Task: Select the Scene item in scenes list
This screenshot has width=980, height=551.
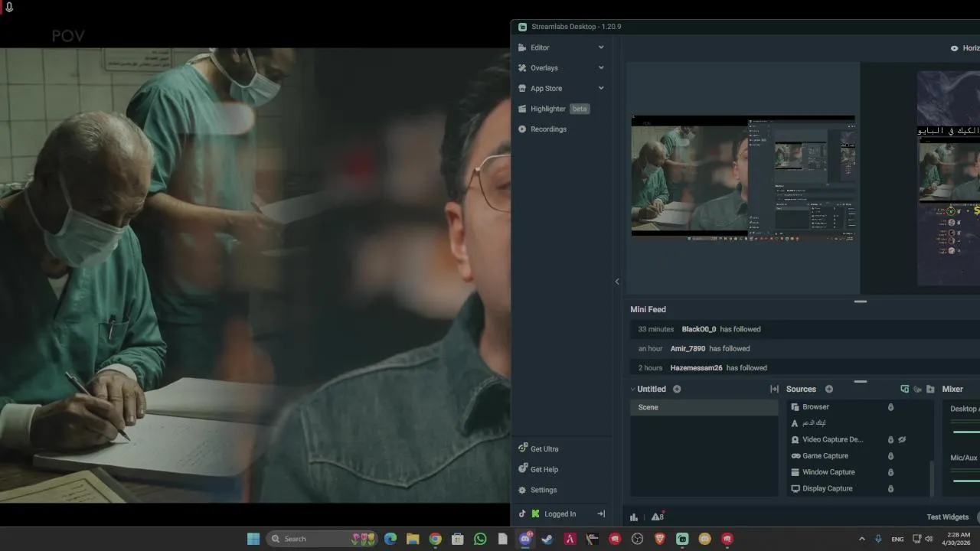Action: tap(704, 407)
